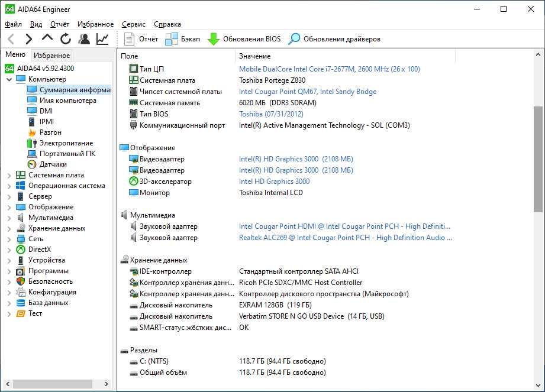Open the Toshiba (07/31/2012) BIOS link
The image size is (545, 392).
pos(271,114)
